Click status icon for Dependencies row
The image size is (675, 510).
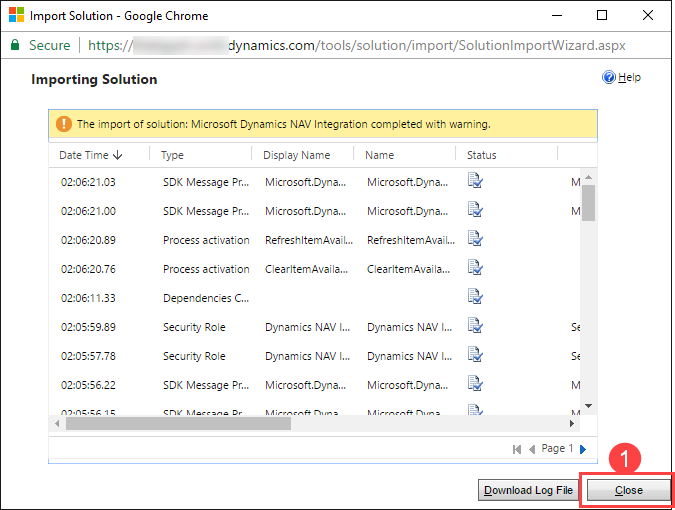coord(475,297)
